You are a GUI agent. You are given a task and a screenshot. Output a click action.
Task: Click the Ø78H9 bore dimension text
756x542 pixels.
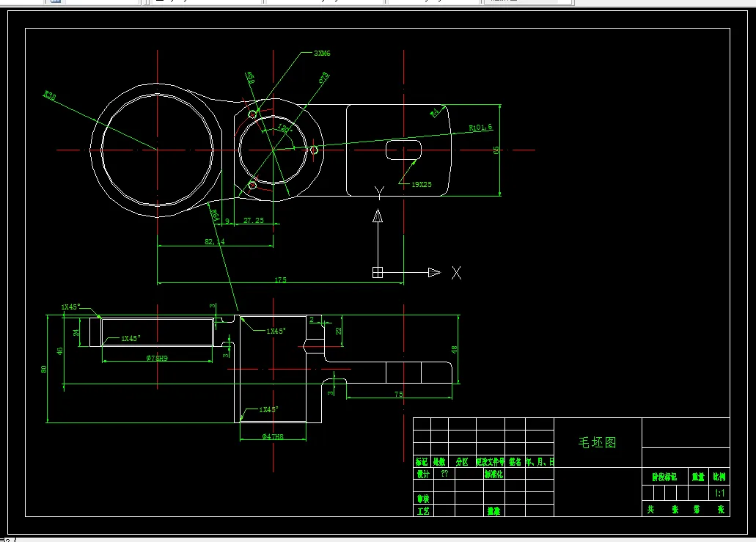(x=157, y=358)
